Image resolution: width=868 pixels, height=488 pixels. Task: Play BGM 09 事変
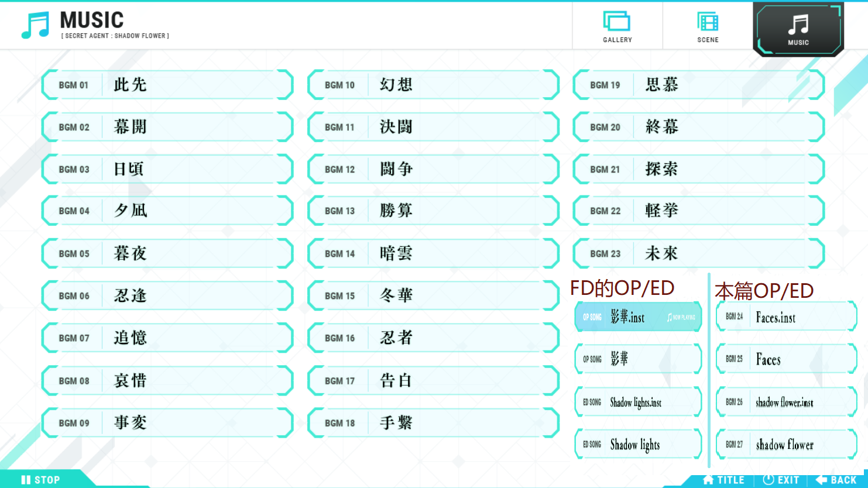(167, 422)
